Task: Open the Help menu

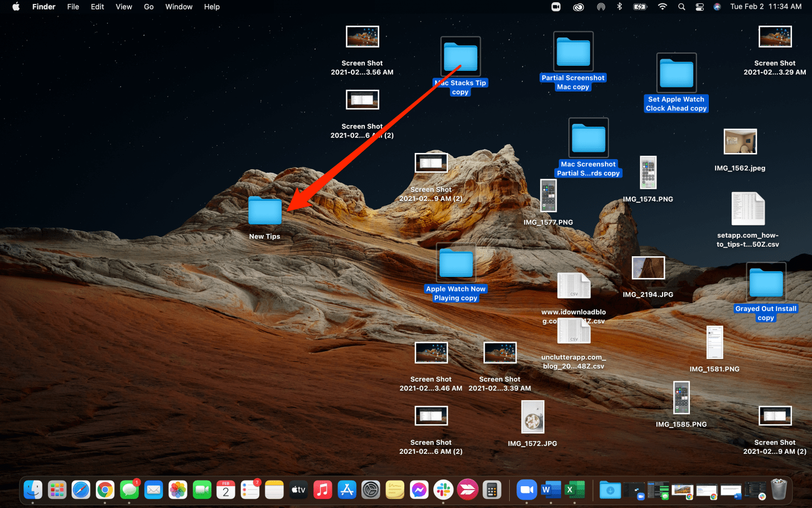Action: point(212,7)
